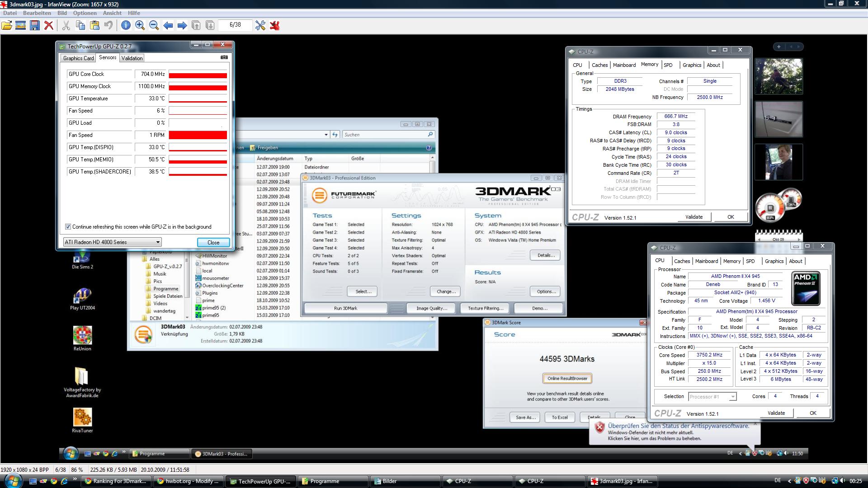Open the ReUnion desktop shortcut
The height and width of the screenshot is (488, 868).
click(x=82, y=339)
